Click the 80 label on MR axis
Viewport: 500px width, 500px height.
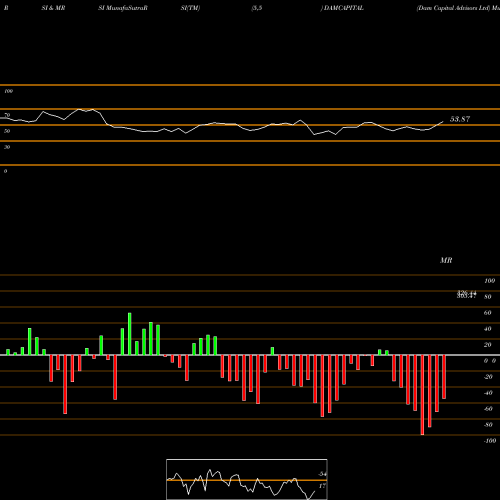click(x=488, y=297)
